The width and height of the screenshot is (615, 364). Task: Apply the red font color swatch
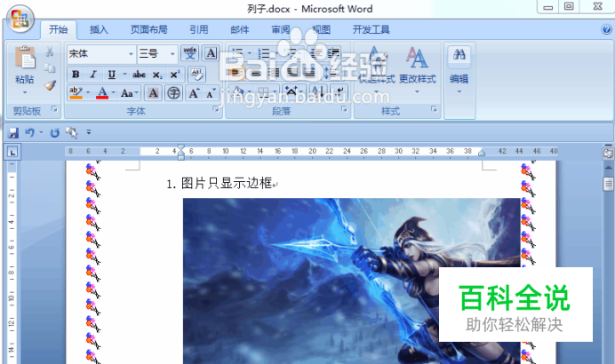[102, 93]
